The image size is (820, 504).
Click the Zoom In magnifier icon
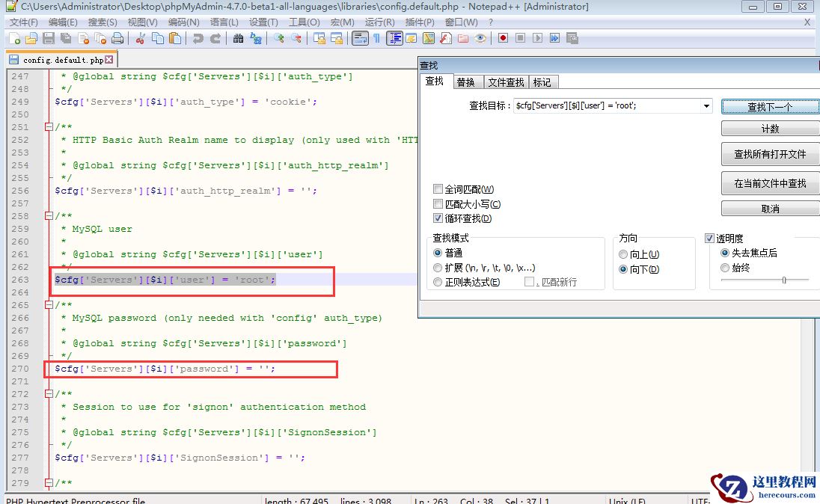278,38
